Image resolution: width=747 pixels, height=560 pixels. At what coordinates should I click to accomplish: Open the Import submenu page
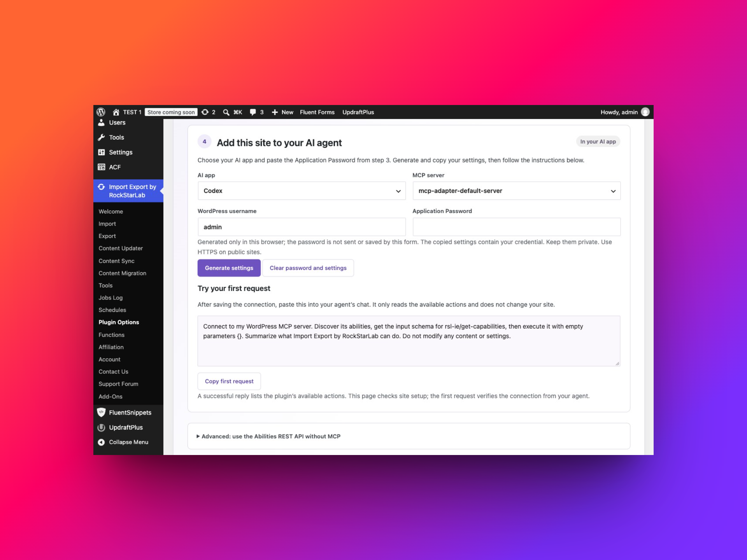point(107,224)
